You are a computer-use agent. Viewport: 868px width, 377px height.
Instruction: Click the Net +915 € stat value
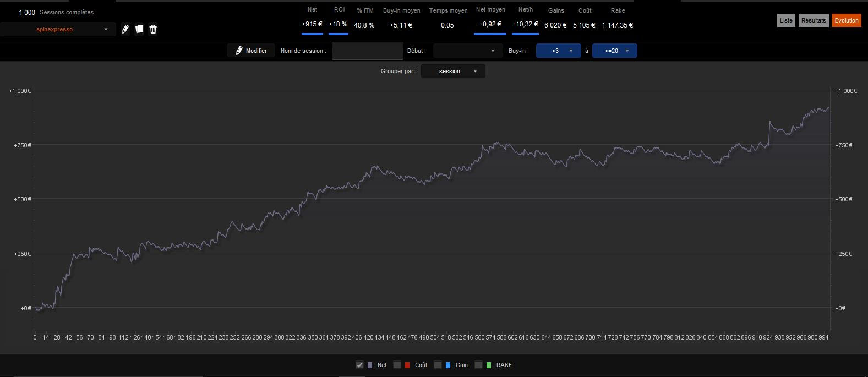(x=312, y=24)
